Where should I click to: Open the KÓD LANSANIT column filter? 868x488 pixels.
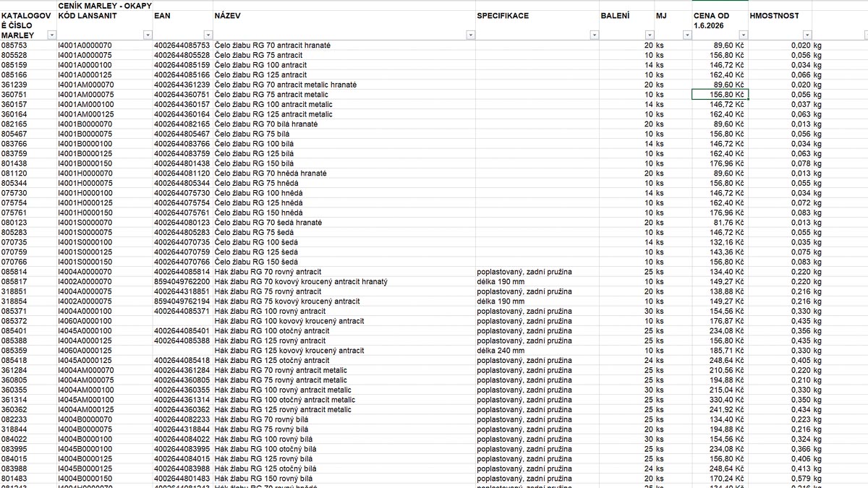[148, 35]
